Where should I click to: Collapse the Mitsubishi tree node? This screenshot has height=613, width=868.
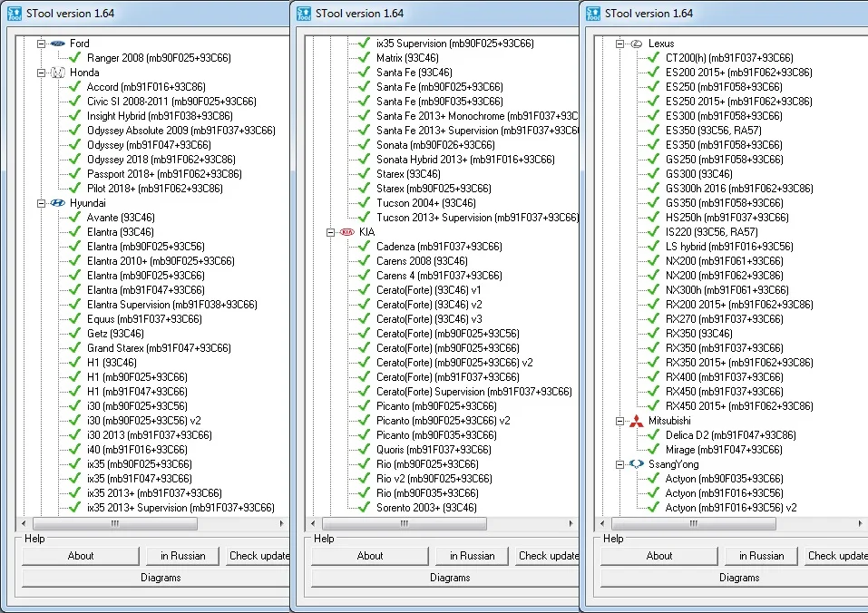click(620, 421)
